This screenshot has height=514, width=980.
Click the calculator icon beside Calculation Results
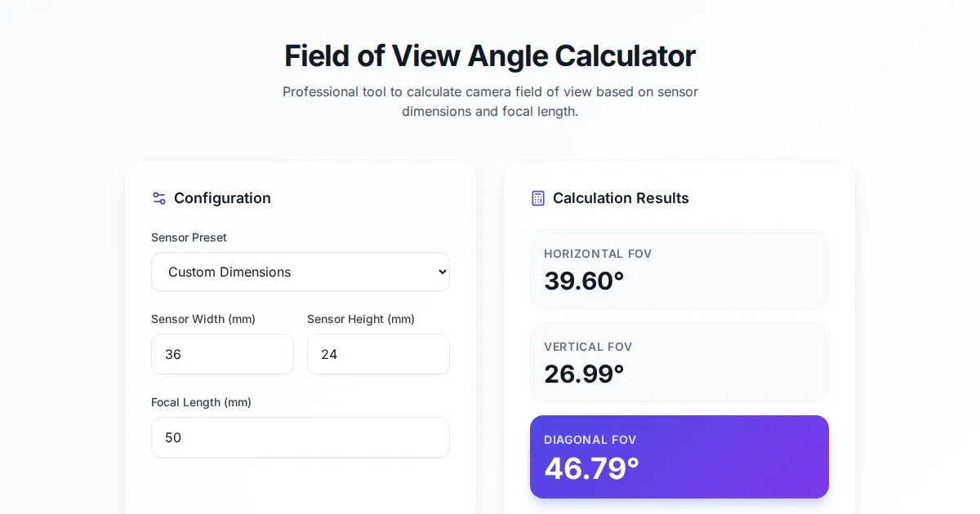tap(538, 198)
